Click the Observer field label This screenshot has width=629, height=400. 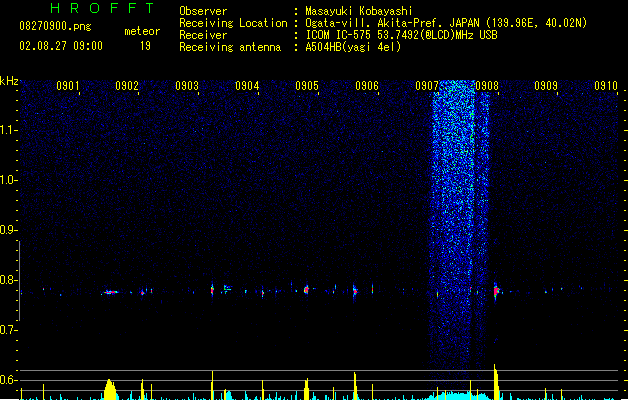coord(203,11)
